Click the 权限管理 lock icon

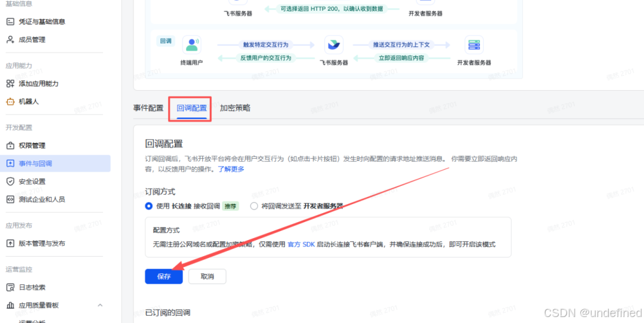10,146
